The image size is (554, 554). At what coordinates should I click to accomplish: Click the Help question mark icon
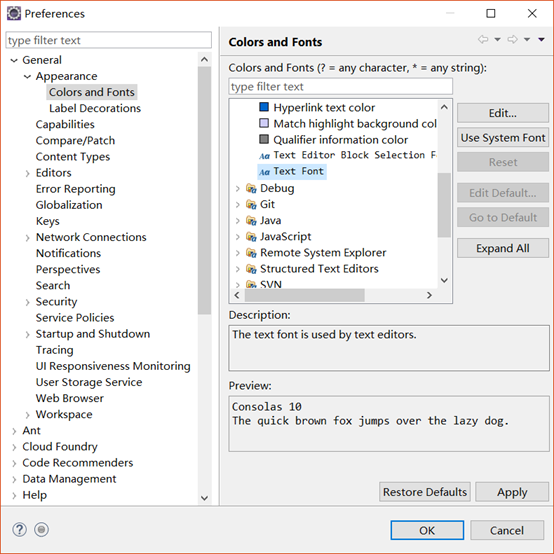pyautogui.click(x=19, y=529)
